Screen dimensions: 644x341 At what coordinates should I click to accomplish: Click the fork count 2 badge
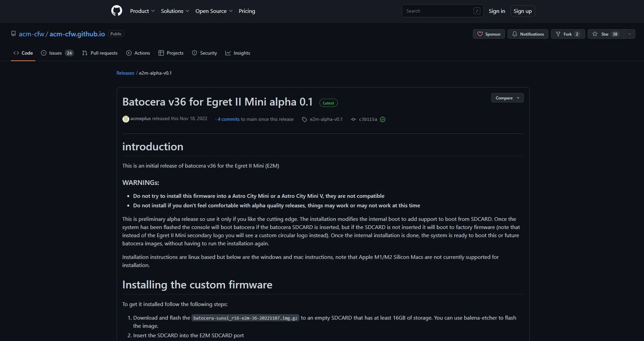click(x=577, y=34)
